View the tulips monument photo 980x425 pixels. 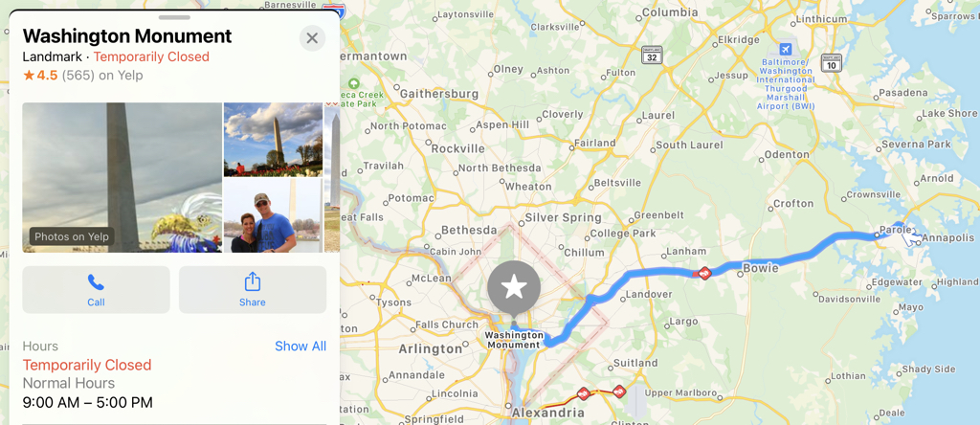pyautogui.click(x=273, y=140)
